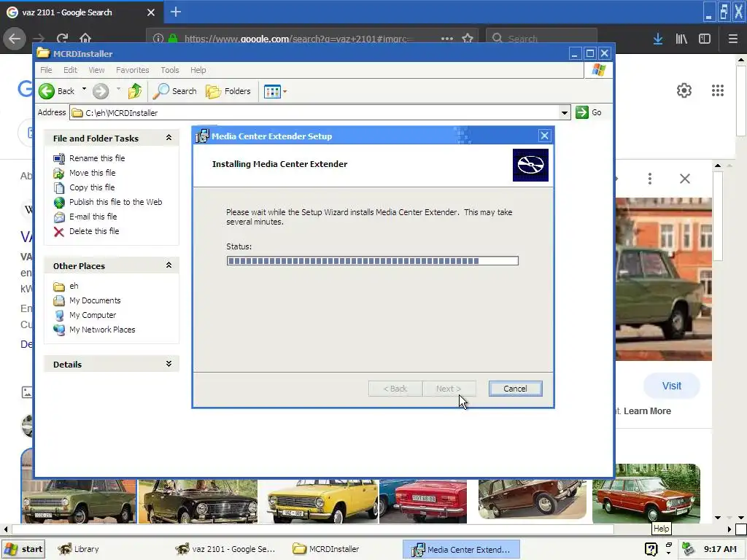Image resolution: width=747 pixels, height=560 pixels.
Task: Click the tray help question mark icon
Action: coord(651,550)
